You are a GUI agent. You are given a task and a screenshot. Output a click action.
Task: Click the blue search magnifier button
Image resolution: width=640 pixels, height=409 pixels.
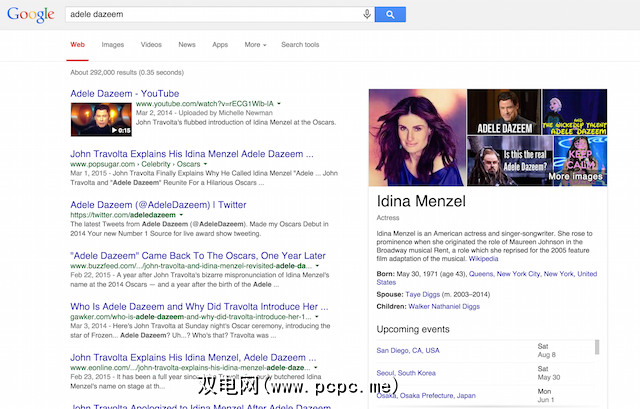(390, 14)
